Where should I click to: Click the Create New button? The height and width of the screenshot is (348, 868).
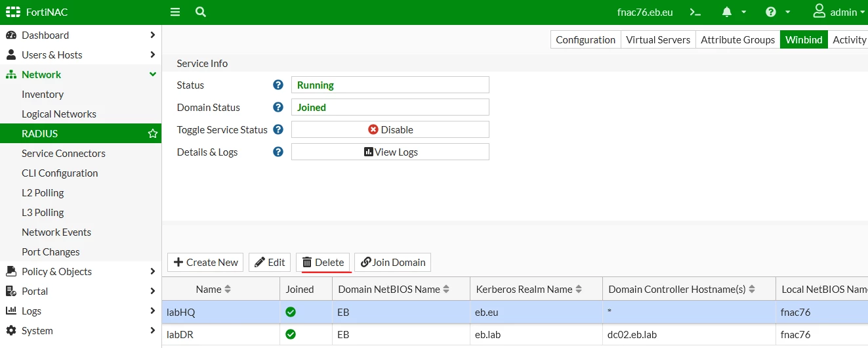[205, 262]
